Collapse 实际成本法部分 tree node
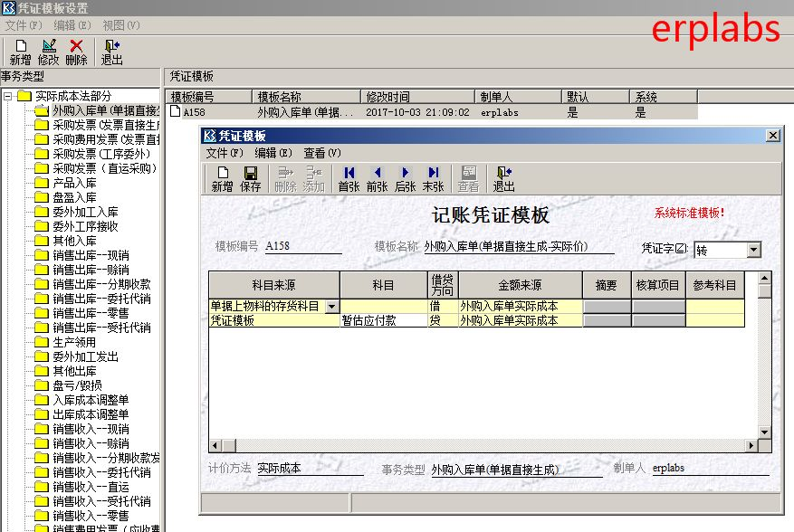Image resolution: width=794 pixels, height=532 pixels. 7,96
